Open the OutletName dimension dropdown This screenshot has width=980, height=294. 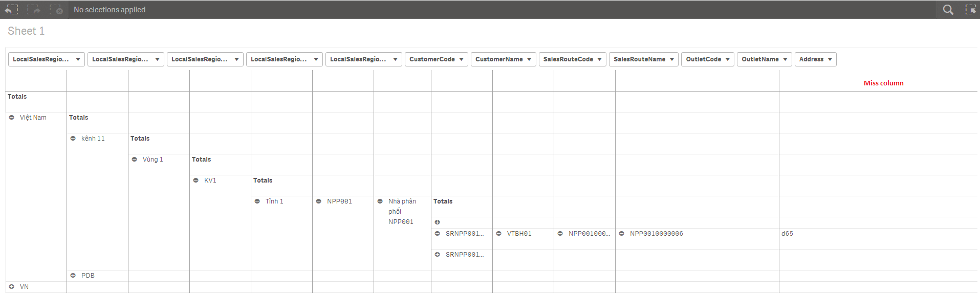coord(764,59)
